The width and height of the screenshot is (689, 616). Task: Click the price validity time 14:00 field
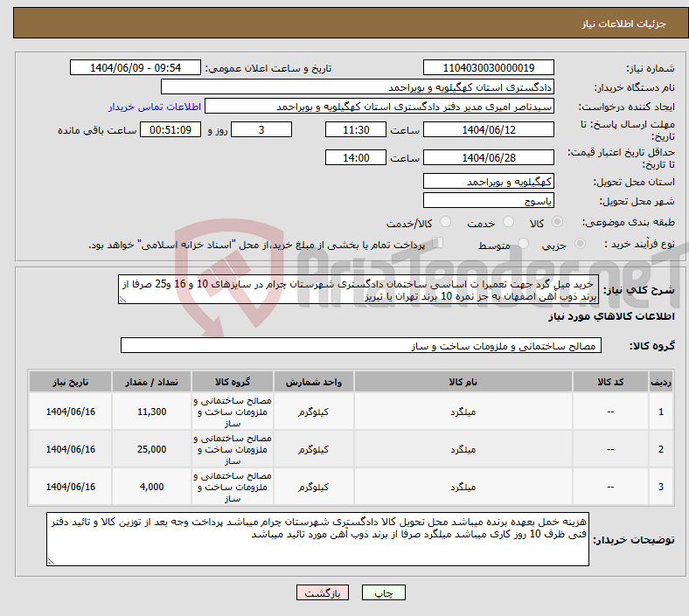(x=354, y=158)
